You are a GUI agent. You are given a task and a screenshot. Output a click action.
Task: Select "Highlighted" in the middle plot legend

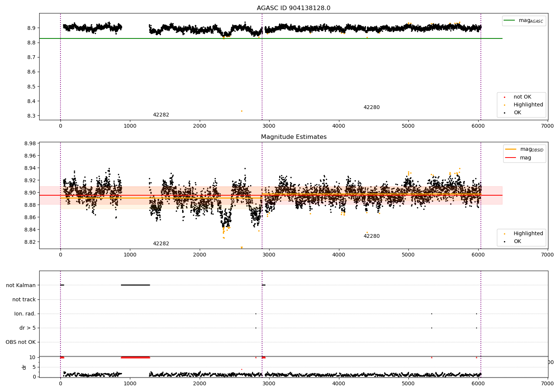click(528, 234)
